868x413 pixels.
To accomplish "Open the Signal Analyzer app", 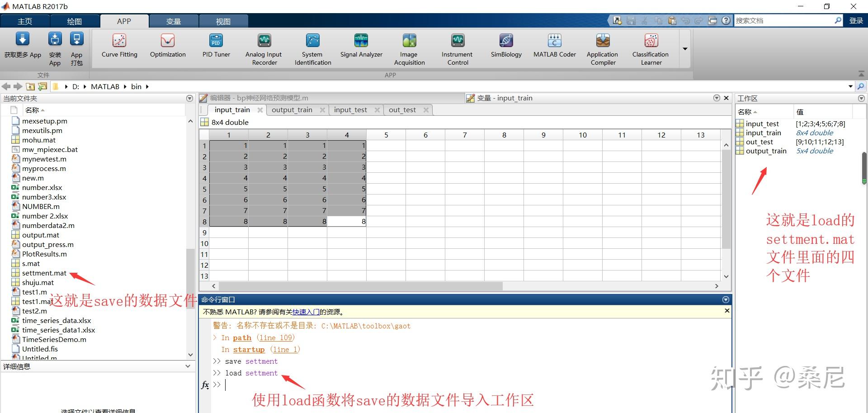I will point(361,47).
